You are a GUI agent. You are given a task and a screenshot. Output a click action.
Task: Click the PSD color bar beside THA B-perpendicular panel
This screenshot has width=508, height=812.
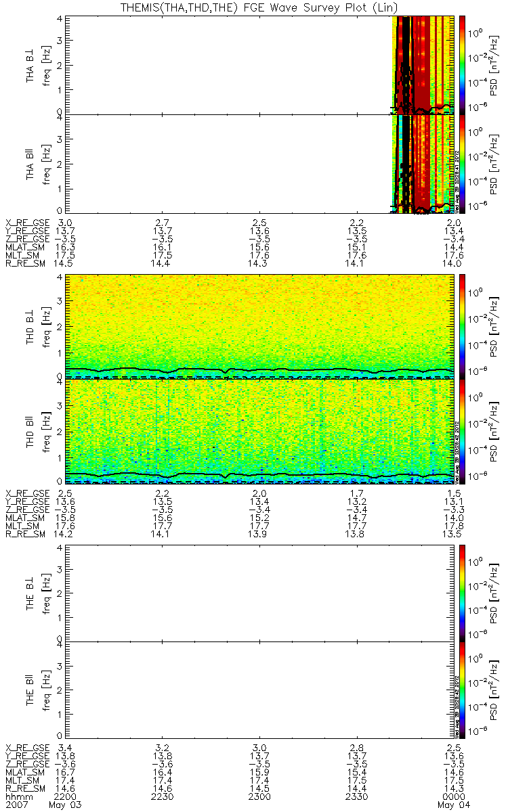(x=463, y=64)
